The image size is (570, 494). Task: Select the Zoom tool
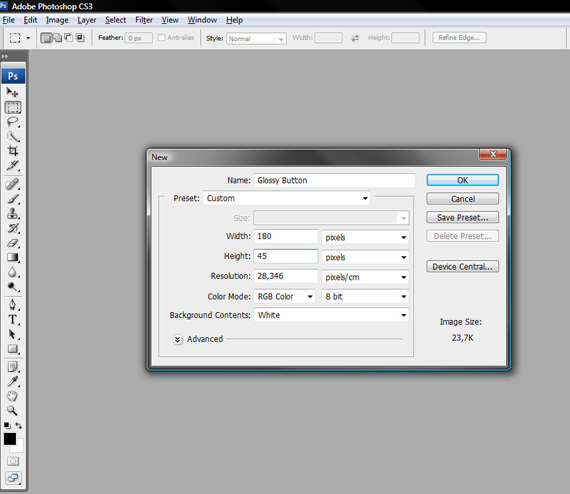(x=12, y=410)
